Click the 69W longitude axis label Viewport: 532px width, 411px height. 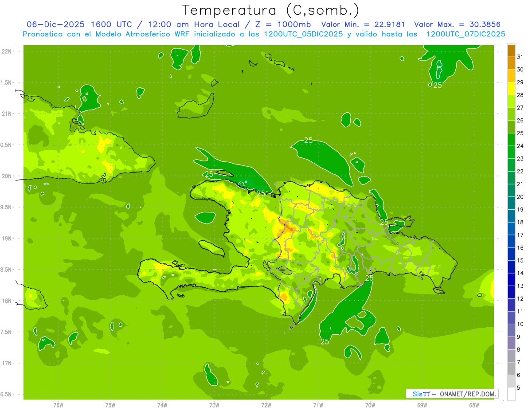pos(422,405)
